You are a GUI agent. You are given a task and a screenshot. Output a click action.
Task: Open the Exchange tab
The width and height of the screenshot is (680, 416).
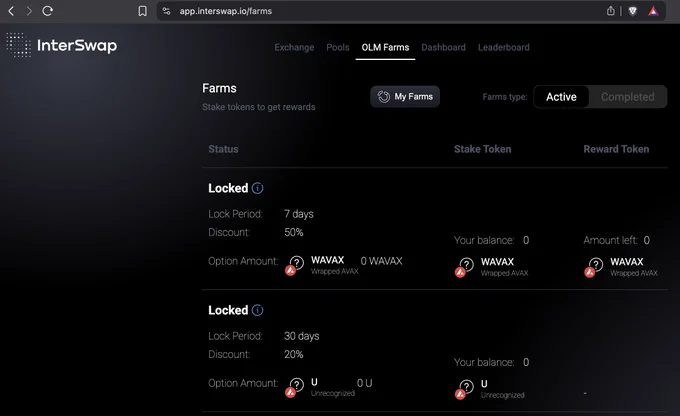[294, 47]
